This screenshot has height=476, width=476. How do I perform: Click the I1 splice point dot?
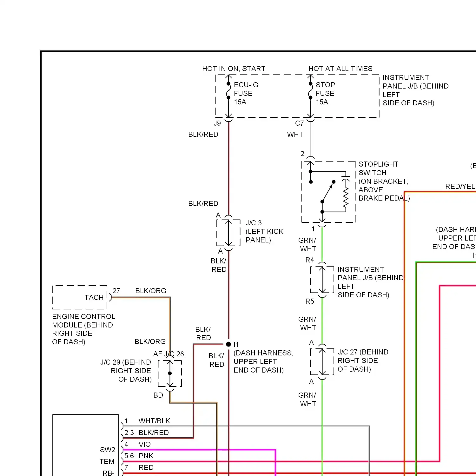pos(228,344)
